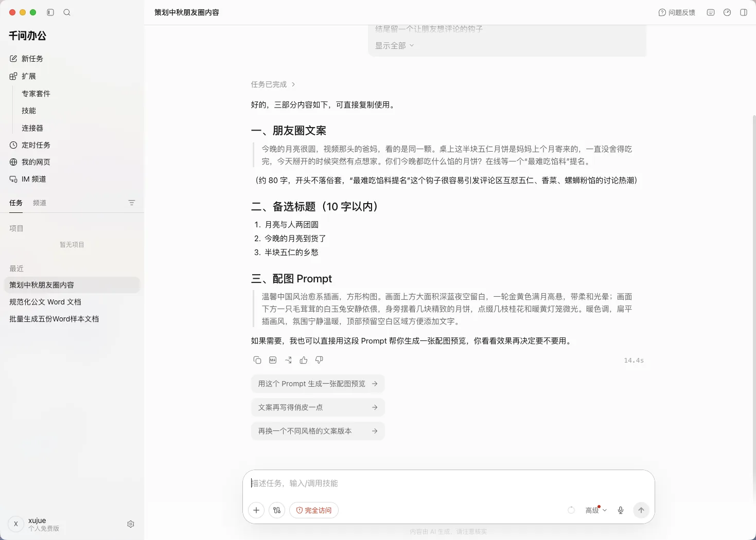Give the response a thumbs down
This screenshot has width=756, height=540.
(x=319, y=360)
